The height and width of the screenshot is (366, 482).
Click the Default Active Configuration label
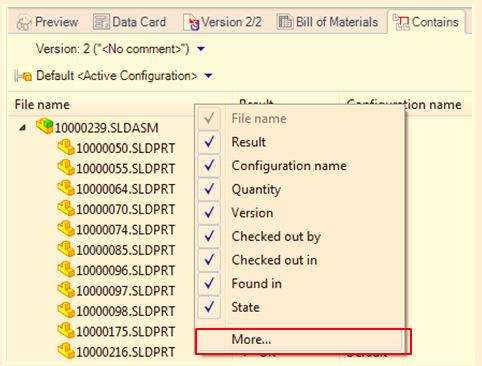[117, 76]
